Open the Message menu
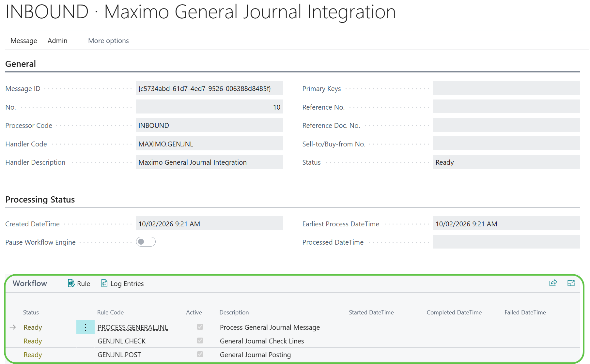The width and height of the screenshot is (590, 364). click(x=24, y=41)
